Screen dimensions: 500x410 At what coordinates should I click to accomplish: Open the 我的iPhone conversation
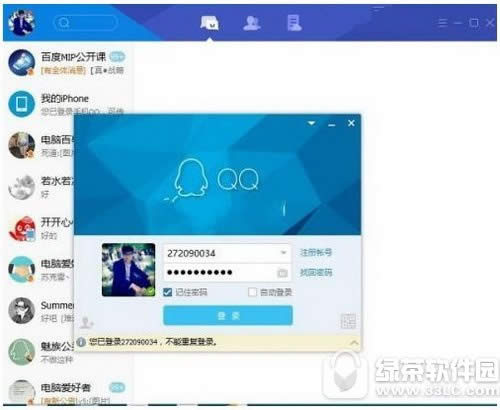pos(68,104)
